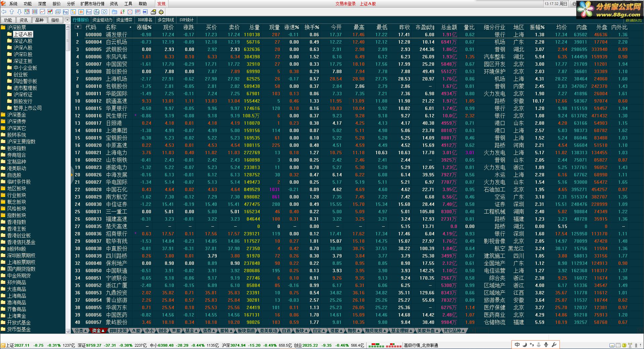Switch to the DDE排名 tab

point(145,20)
